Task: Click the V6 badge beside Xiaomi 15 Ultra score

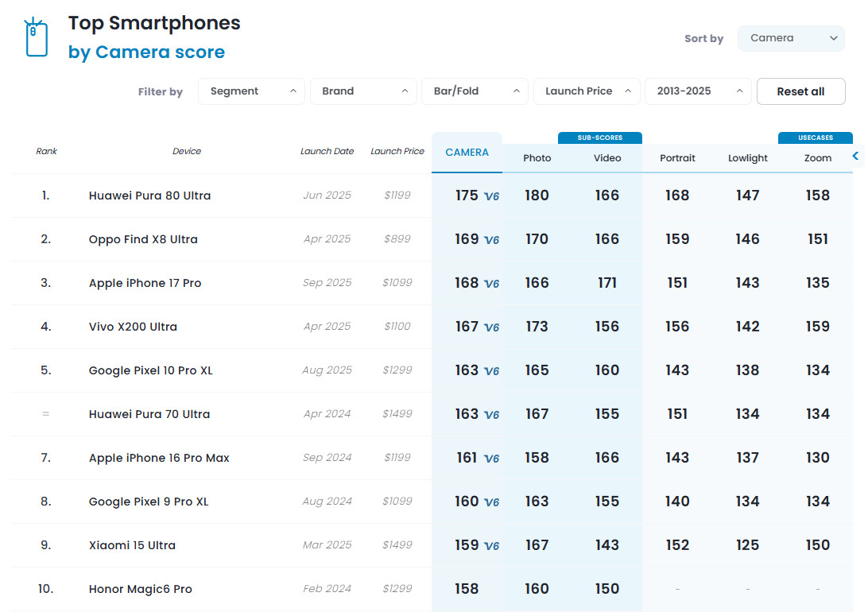Action: pyautogui.click(x=491, y=546)
